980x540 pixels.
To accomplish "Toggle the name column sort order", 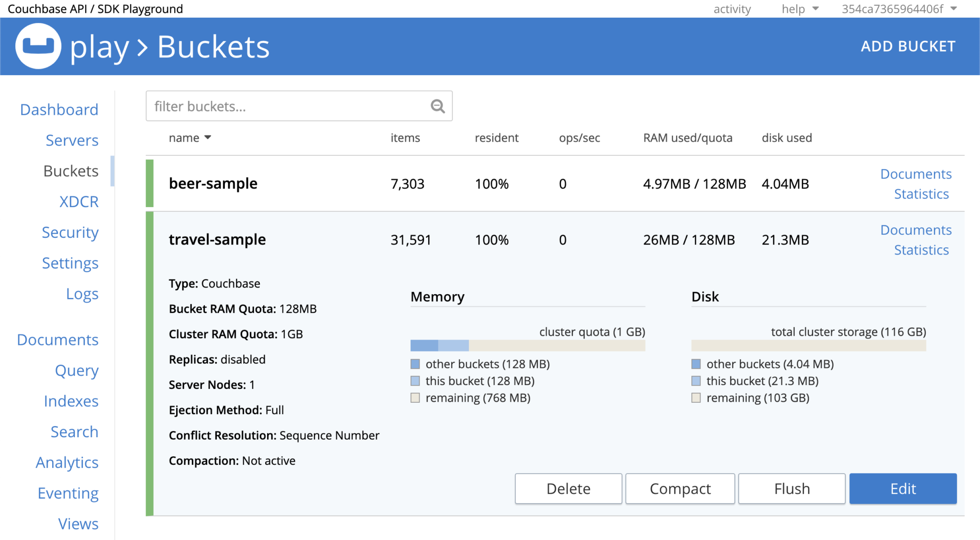I will pos(189,138).
